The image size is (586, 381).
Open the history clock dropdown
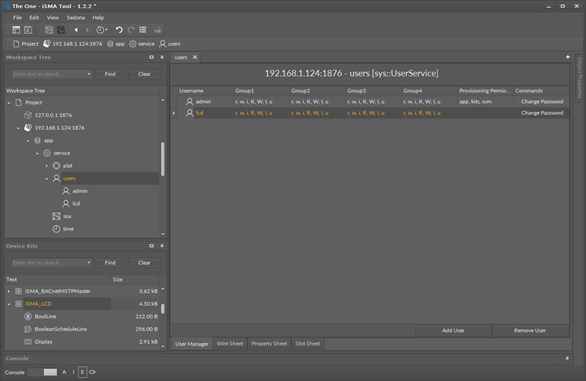pyautogui.click(x=102, y=30)
